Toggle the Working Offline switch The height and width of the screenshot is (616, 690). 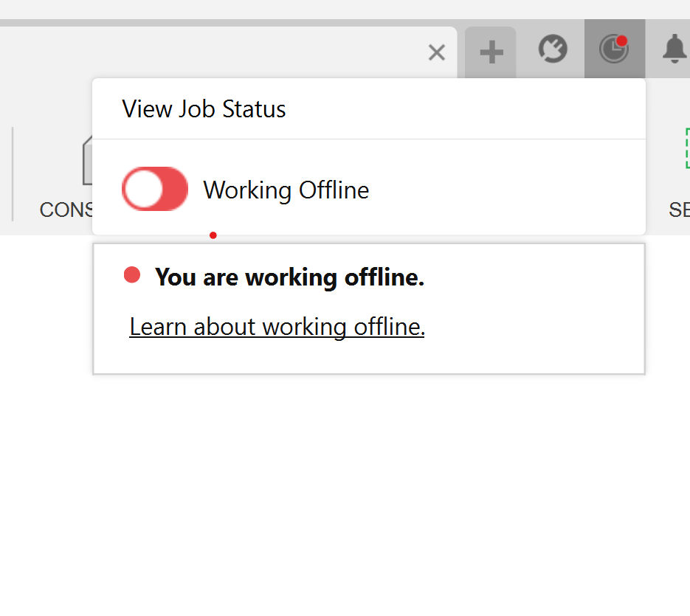[155, 189]
